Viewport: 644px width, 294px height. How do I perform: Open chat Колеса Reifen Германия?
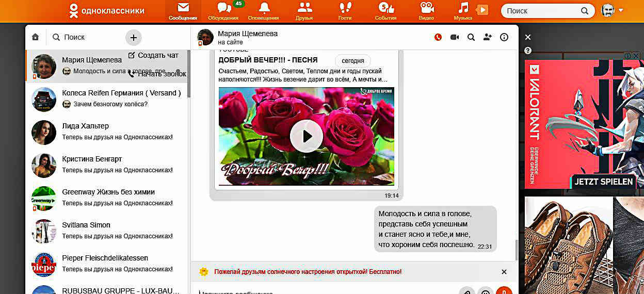click(x=107, y=99)
